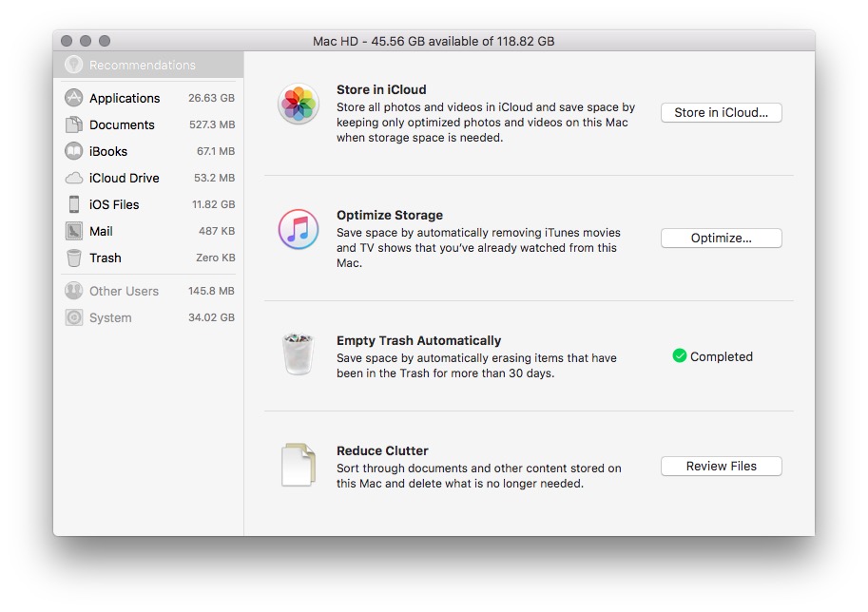Click the Zero KB Trash size
This screenshot has height=612, width=868.
click(x=216, y=258)
